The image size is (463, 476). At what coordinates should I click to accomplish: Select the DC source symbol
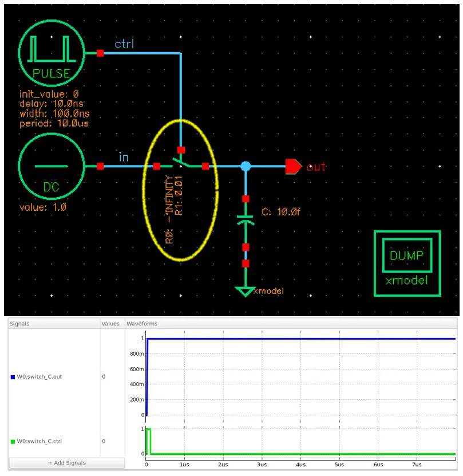[52, 166]
